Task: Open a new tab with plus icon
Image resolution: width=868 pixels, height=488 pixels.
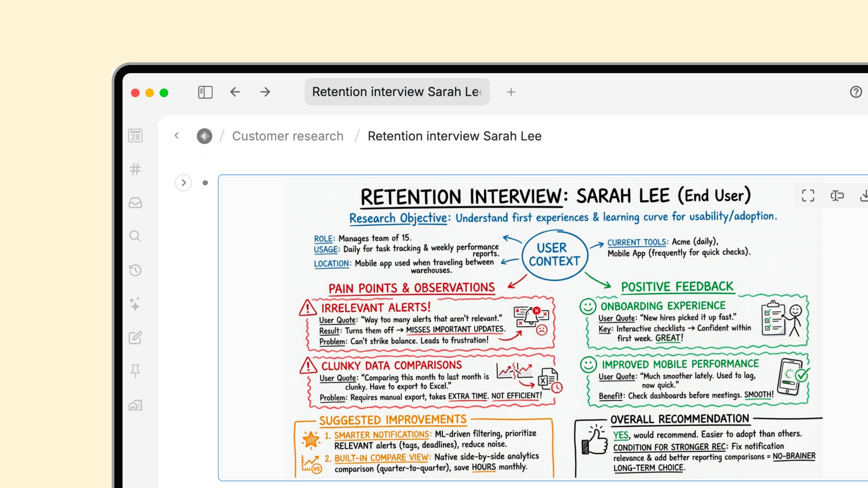Action: (511, 92)
